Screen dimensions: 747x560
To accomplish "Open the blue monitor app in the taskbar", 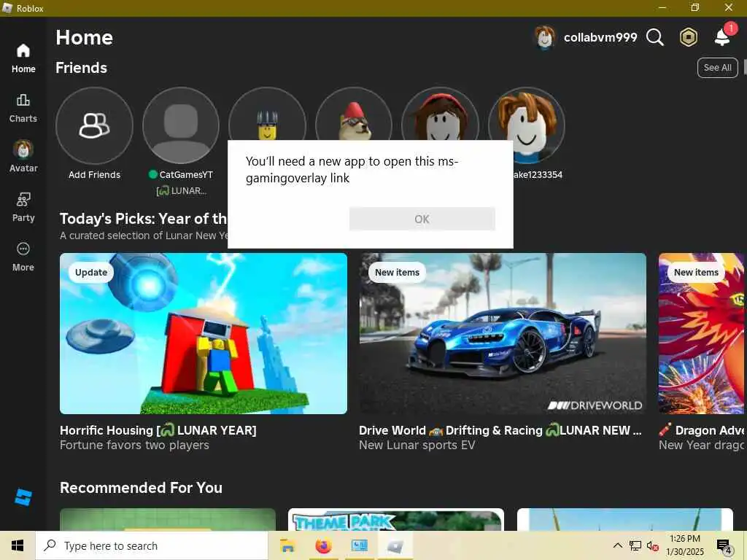I will [359, 545].
